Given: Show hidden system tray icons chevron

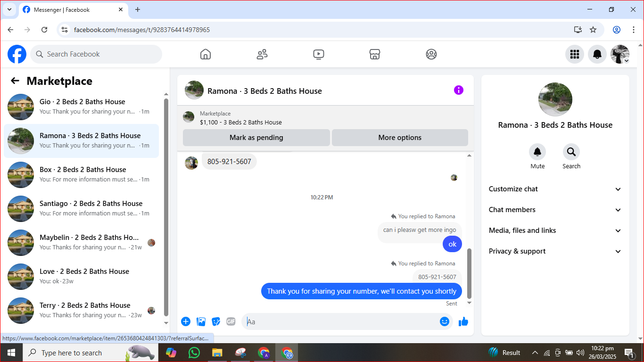Looking at the screenshot, I should click(535, 353).
